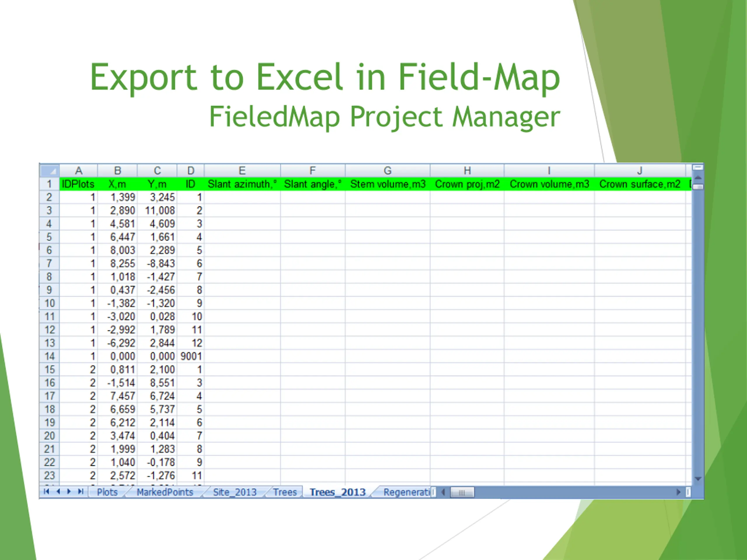Click the tab bar split handle beside Regenerati
The height and width of the screenshot is (560, 747).
click(x=434, y=492)
